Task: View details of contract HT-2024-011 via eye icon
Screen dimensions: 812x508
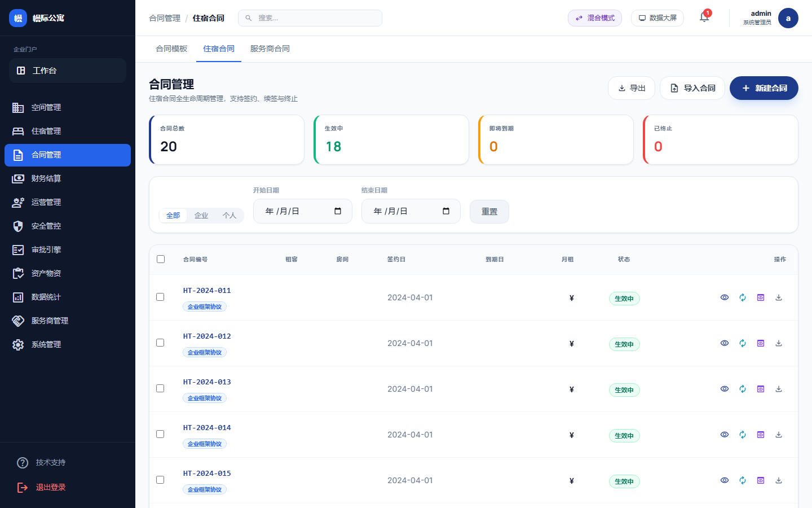Action: [x=724, y=297]
